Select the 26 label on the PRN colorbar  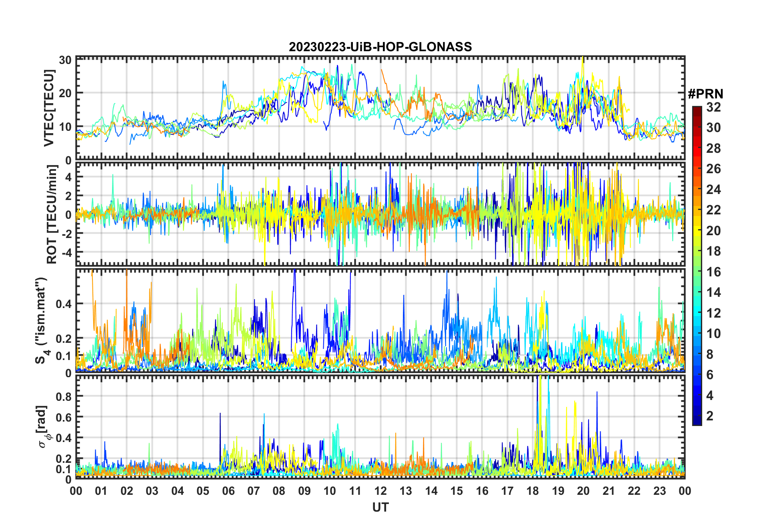coord(713,169)
